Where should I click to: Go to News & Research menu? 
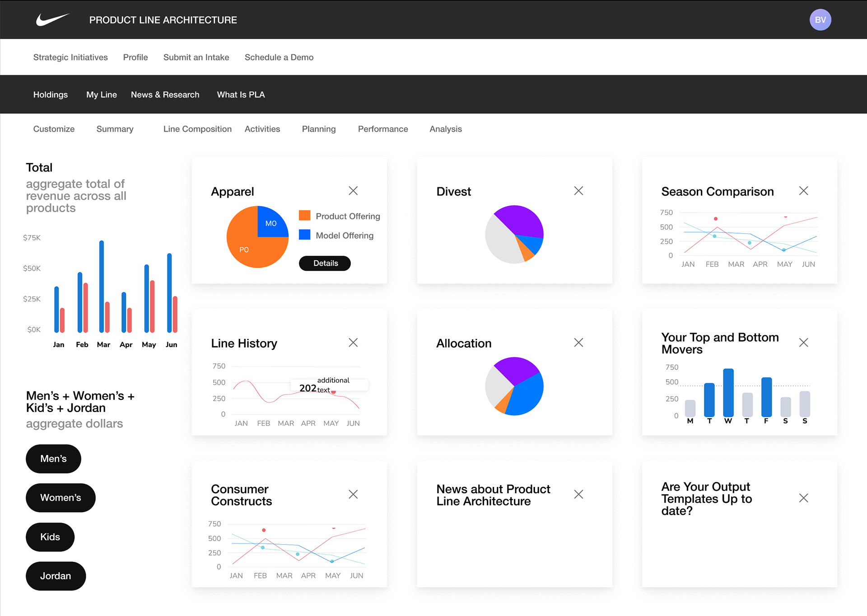[165, 95]
